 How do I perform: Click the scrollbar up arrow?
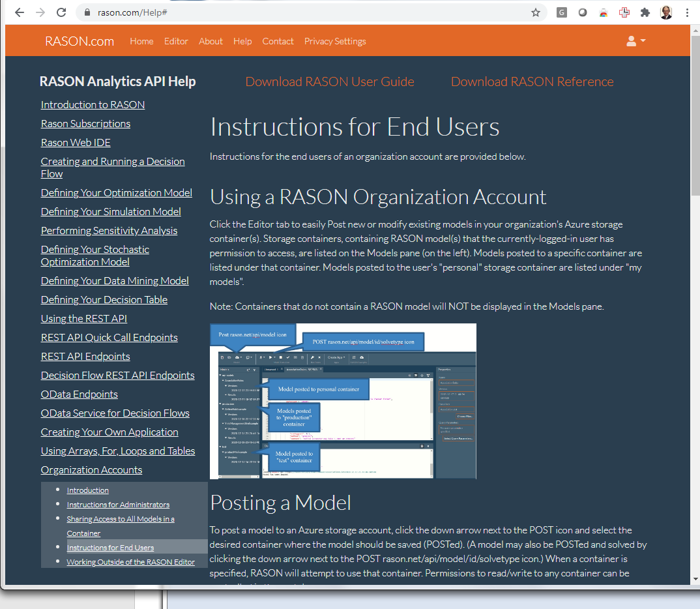[695, 31]
